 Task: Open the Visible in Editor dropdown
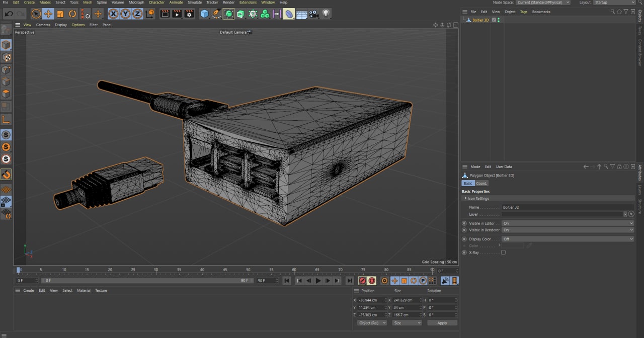[x=568, y=223]
